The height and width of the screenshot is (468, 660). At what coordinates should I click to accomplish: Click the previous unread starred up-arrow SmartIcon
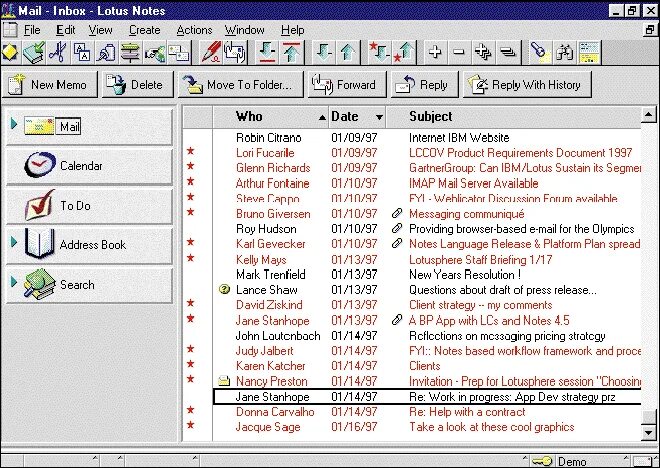coord(404,53)
